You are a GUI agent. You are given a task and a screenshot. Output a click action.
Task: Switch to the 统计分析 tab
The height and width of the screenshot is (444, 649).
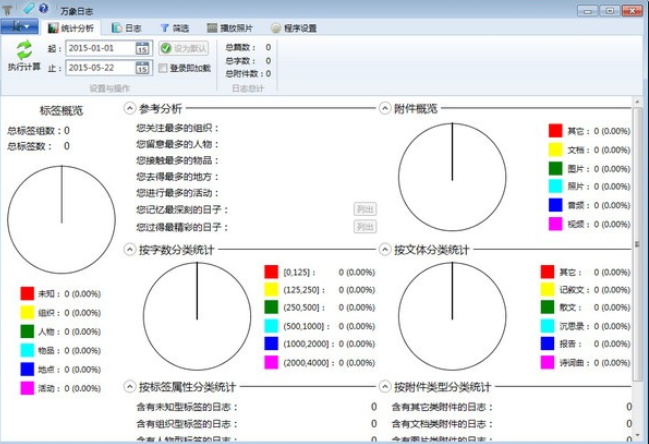pyautogui.click(x=71, y=28)
